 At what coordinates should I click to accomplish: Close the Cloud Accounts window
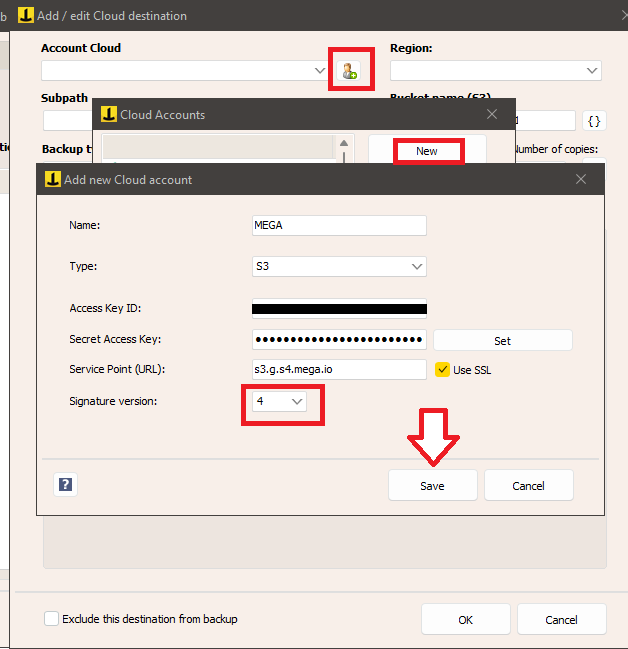click(x=491, y=115)
